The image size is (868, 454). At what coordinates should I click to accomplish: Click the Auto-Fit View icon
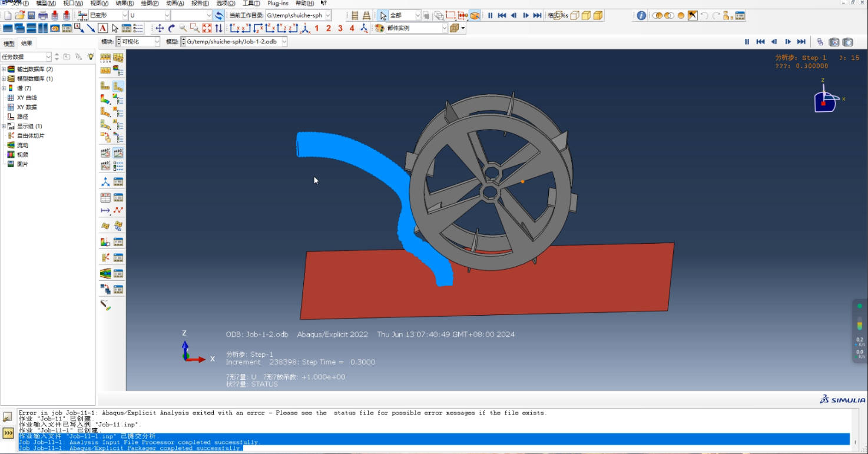pos(207,28)
